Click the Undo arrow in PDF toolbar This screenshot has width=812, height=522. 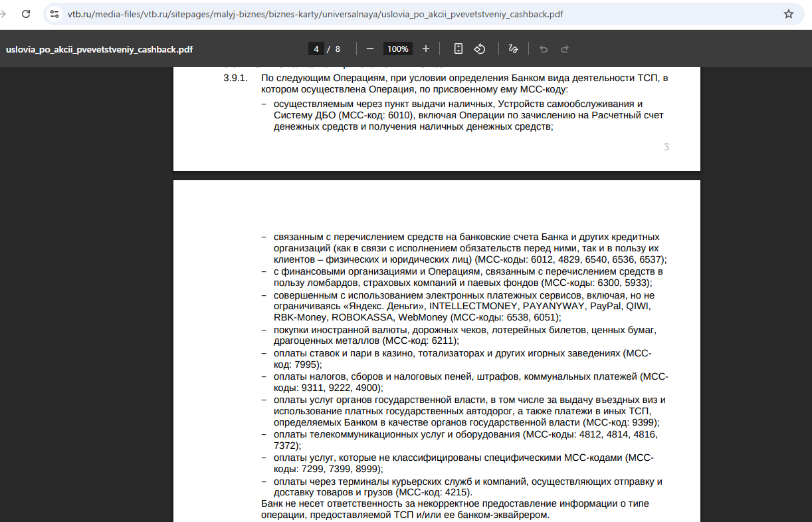pos(544,49)
